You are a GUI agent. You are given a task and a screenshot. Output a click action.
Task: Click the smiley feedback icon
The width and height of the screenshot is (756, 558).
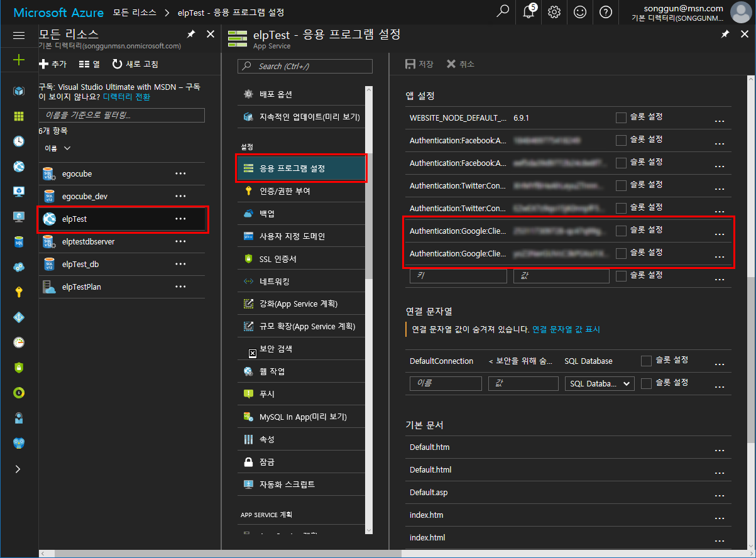tap(580, 12)
